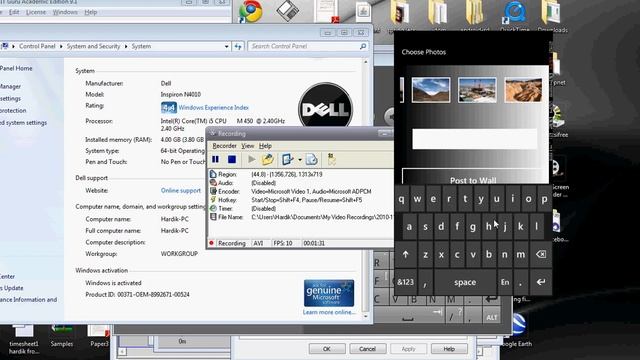Click the Inspiron N4010 model text
Viewport: 640px width, 360px height.
181,95
